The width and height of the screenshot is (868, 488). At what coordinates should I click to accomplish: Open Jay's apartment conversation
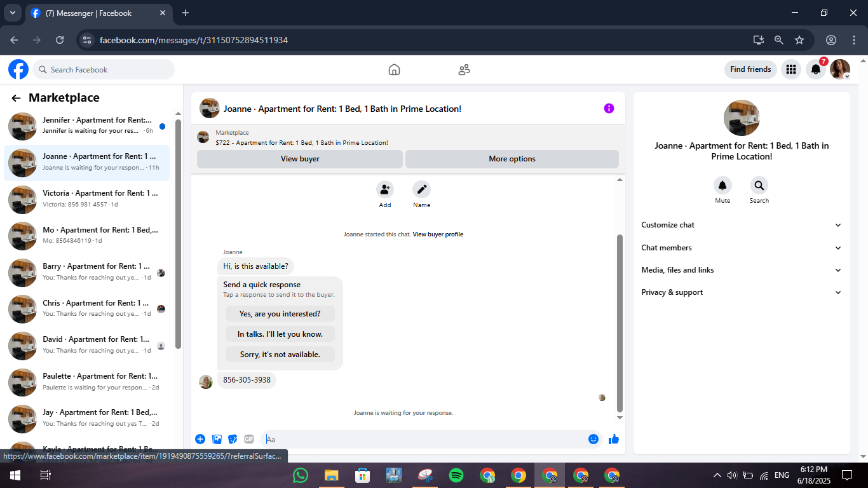(87, 418)
